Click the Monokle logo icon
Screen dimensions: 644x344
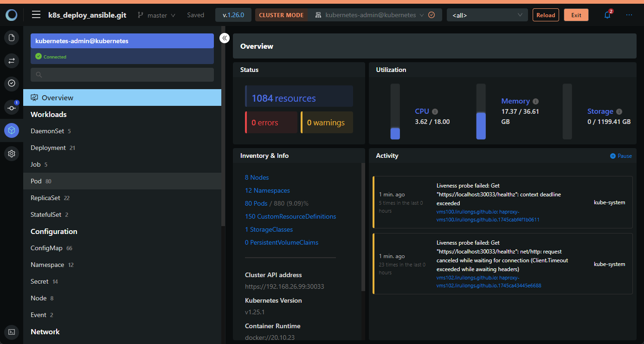12,15
